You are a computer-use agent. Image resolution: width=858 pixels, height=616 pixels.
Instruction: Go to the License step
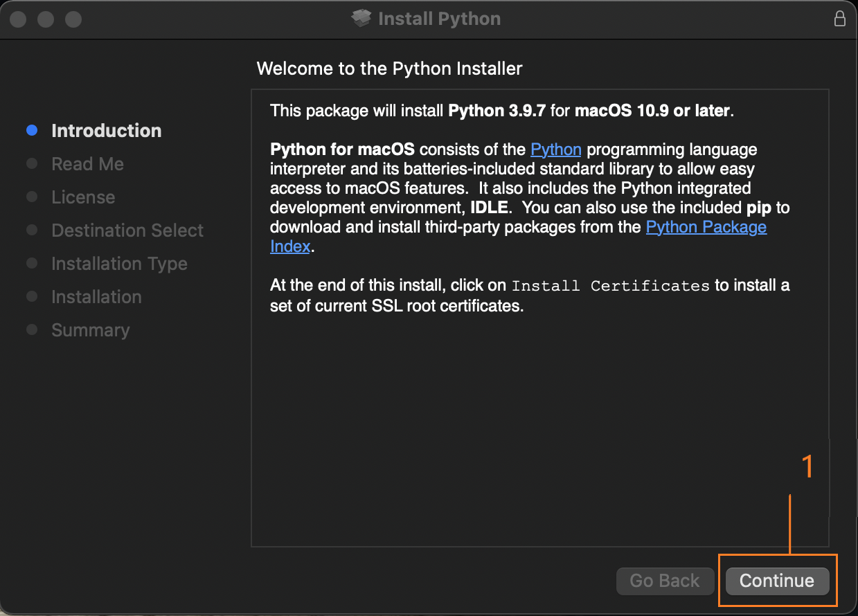tap(83, 197)
